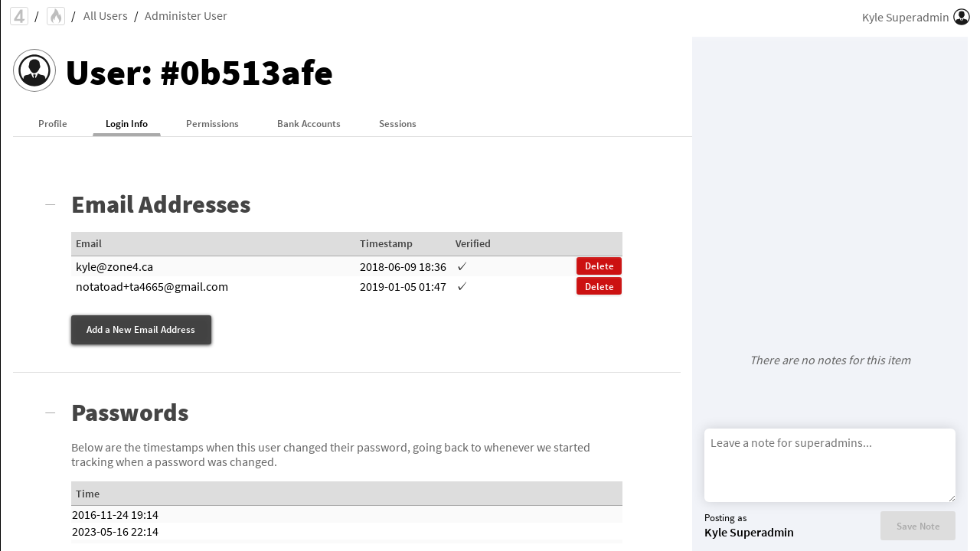Delete the kyle@zone4.ca email address
The height and width of the screenshot is (551, 980).
[x=599, y=266]
